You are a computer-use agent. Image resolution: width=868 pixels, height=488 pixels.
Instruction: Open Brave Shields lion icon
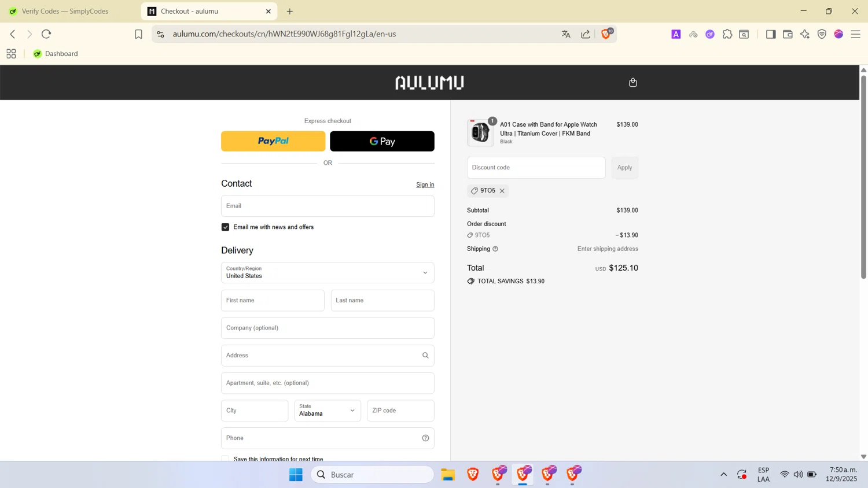point(606,34)
